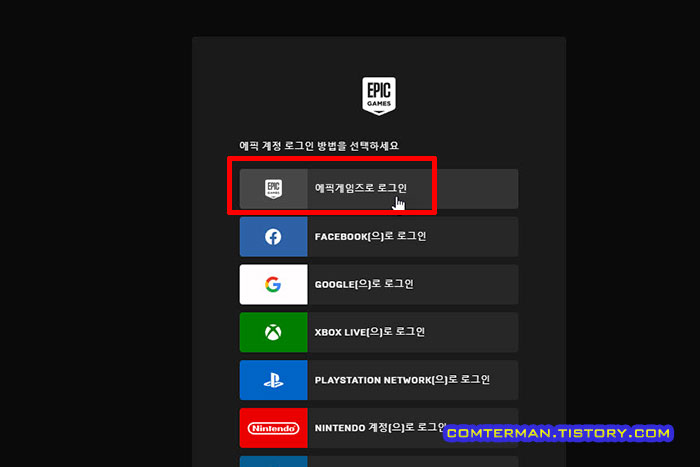Click the PlayStation logo icon
700x467 pixels.
(273, 380)
